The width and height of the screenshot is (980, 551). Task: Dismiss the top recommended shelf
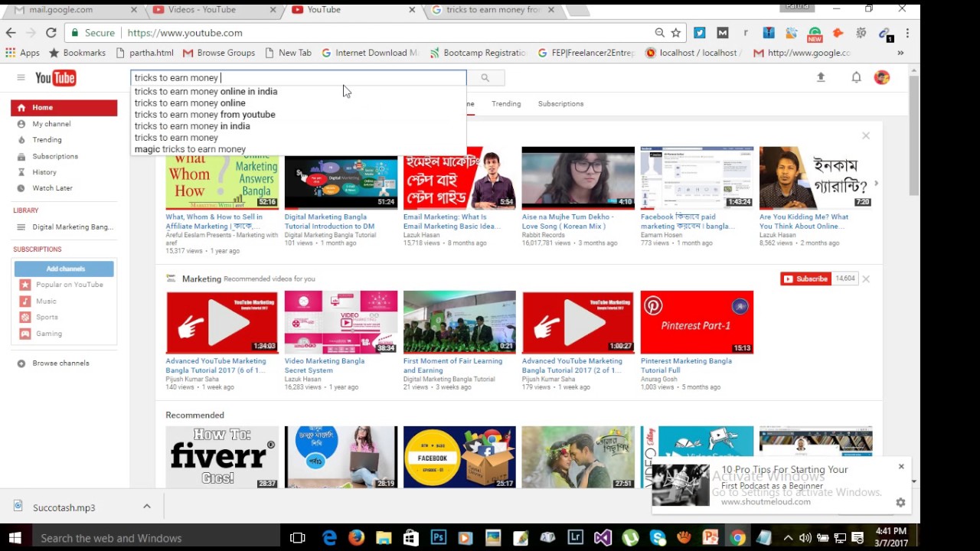[x=866, y=135]
